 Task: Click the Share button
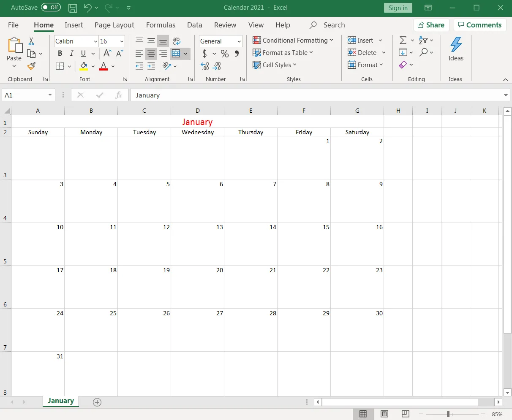[431, 25]
